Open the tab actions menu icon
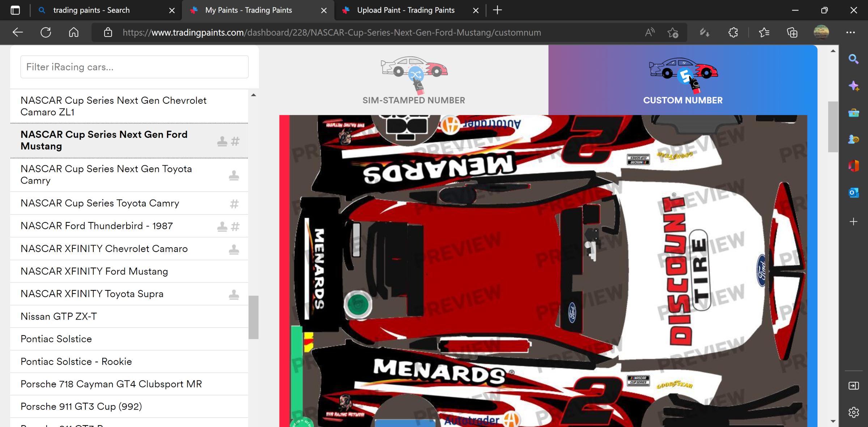The height and width of the screenshot is (427, 868). [15, 10]
